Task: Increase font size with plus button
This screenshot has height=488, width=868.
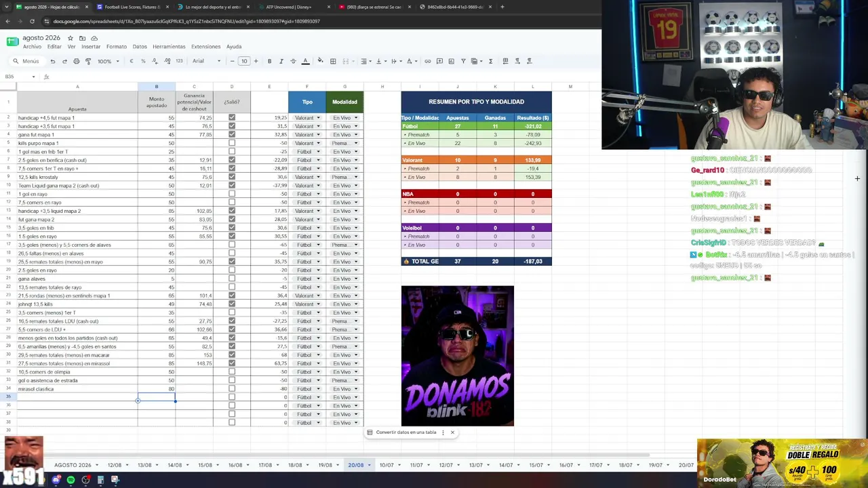Action: pos(256,61)
